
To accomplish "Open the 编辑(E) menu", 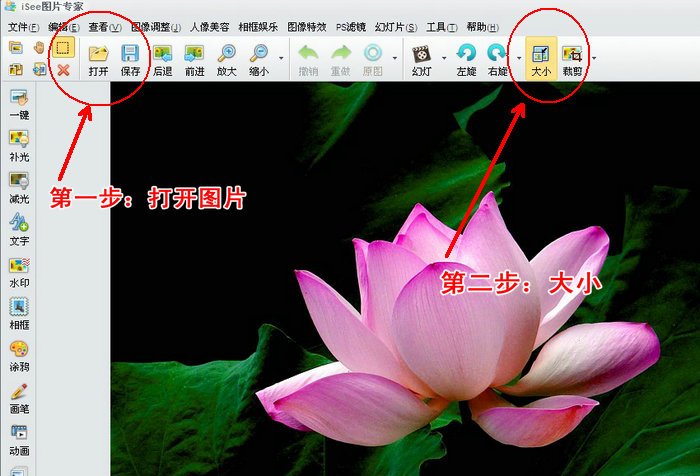I will [64, 27].
